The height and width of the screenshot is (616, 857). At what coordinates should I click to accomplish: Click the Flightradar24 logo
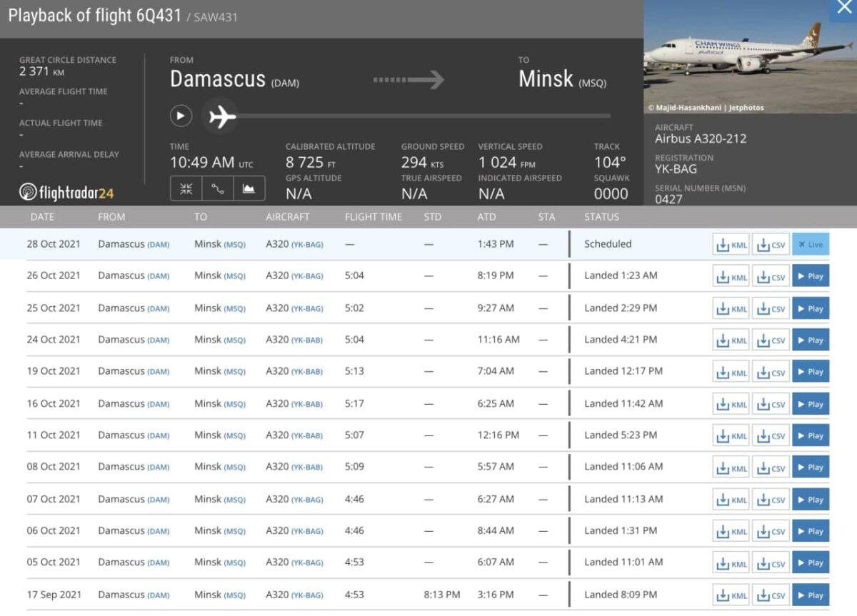66,192
